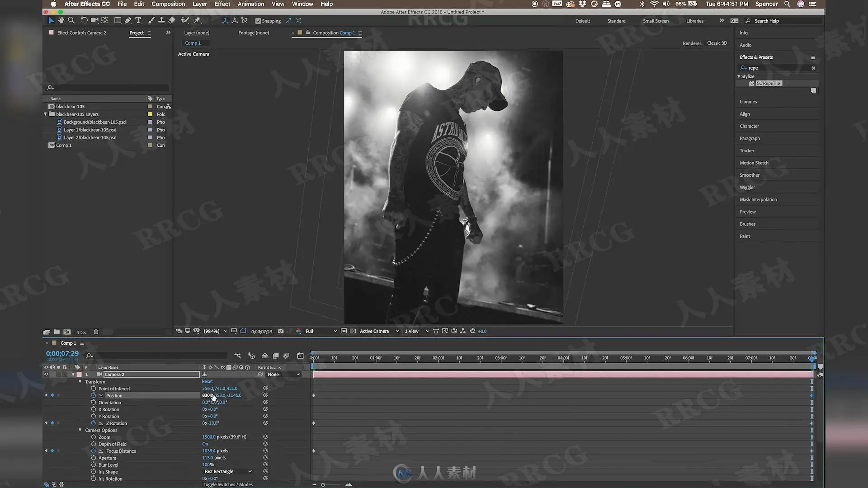Adjust the timeline zoom slider
The width and height of the screenshot is (868, 488).
pyautogui.click(x=323, y=485)
